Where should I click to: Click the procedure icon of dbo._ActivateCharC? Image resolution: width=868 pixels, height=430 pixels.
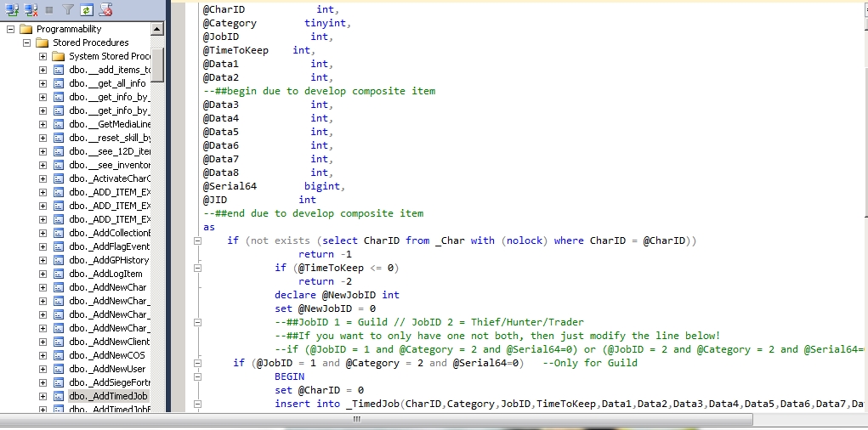point(58,178)
